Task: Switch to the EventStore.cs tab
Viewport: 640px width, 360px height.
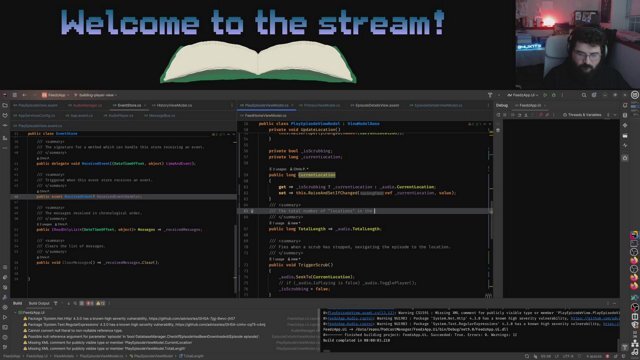Action: click(129, 105)
